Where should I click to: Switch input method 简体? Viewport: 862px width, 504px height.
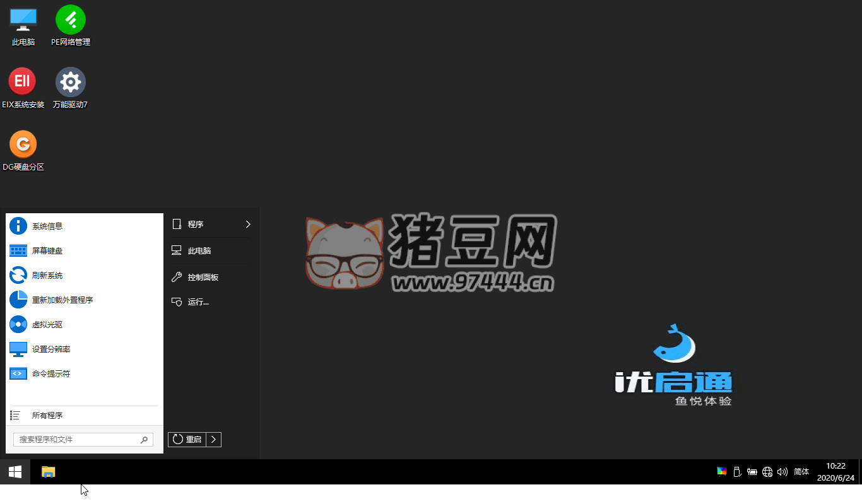pos(801,471)
